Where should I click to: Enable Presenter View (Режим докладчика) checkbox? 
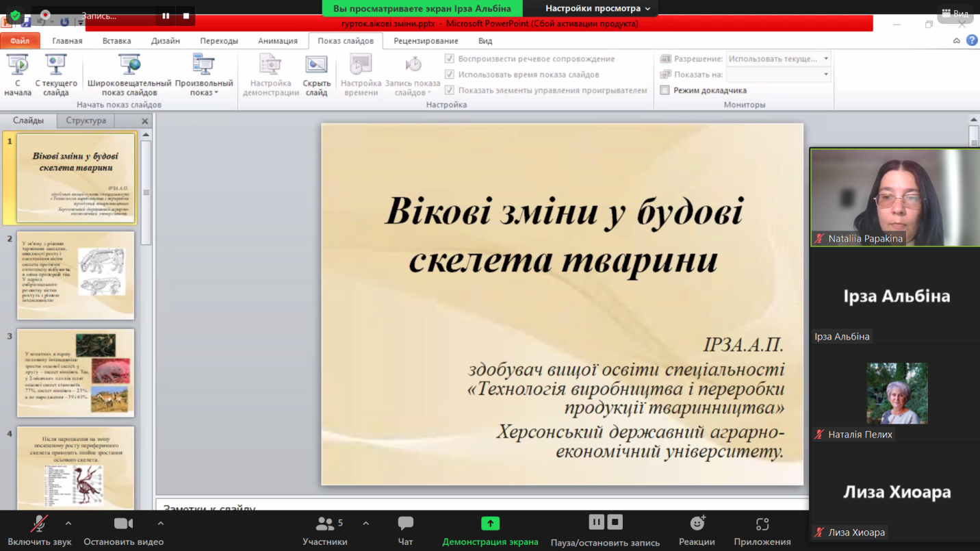click(x=665, y=90)
